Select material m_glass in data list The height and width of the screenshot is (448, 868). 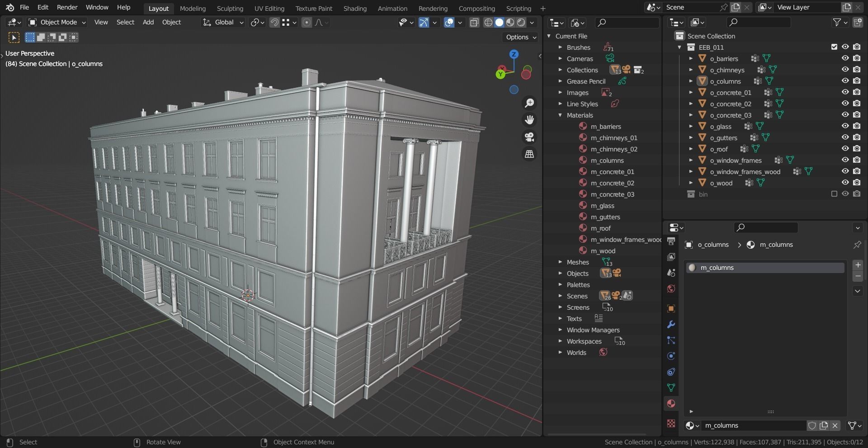602,205
